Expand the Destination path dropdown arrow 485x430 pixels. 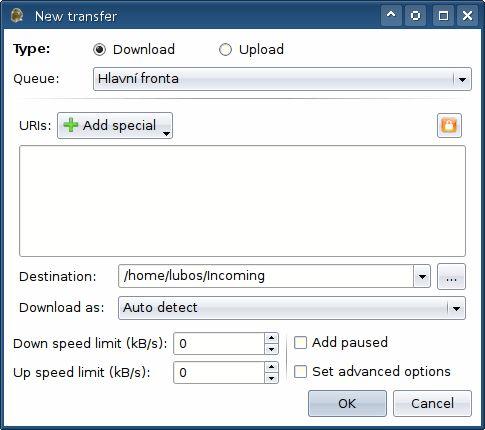pyautogui.click(x=422, y=276)
